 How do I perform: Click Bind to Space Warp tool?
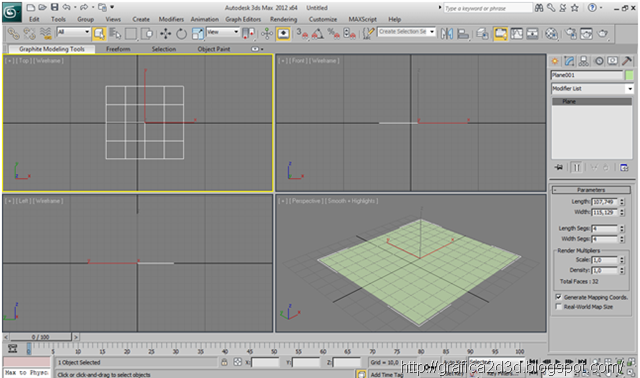[x=45, y=33]
